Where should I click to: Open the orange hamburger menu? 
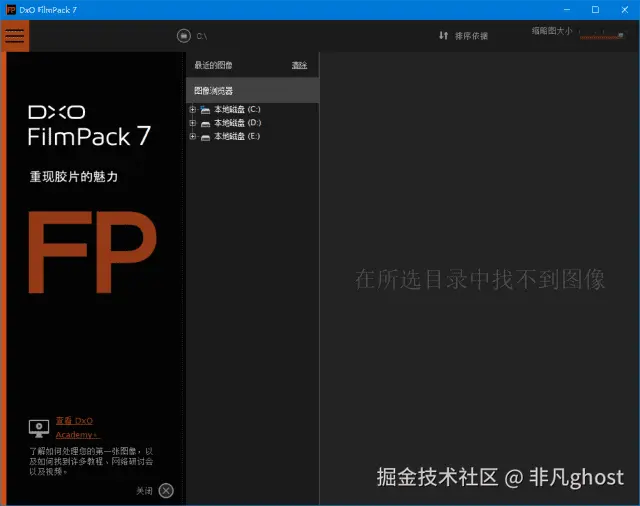point(15,36)
